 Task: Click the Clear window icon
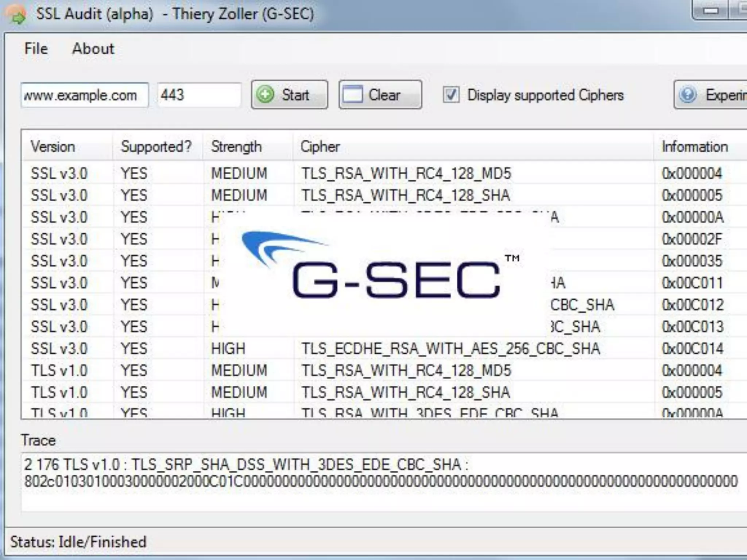(x=352, y=95)
